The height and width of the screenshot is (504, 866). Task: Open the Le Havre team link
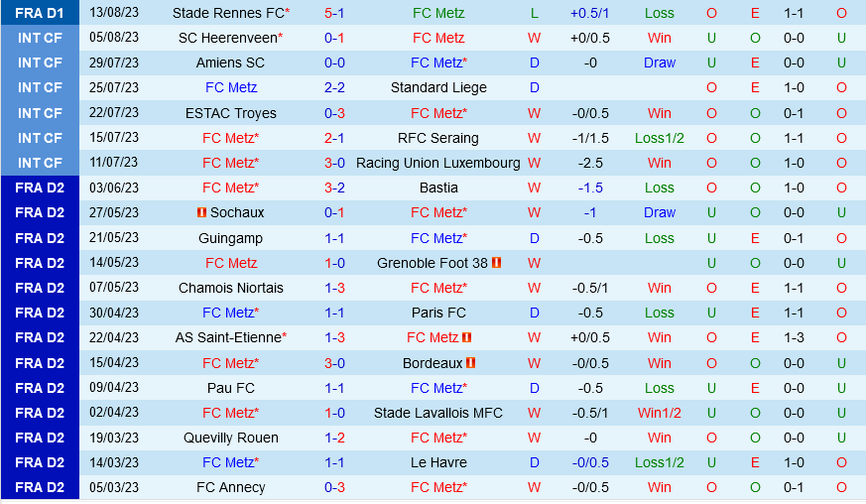pos(437,462)
